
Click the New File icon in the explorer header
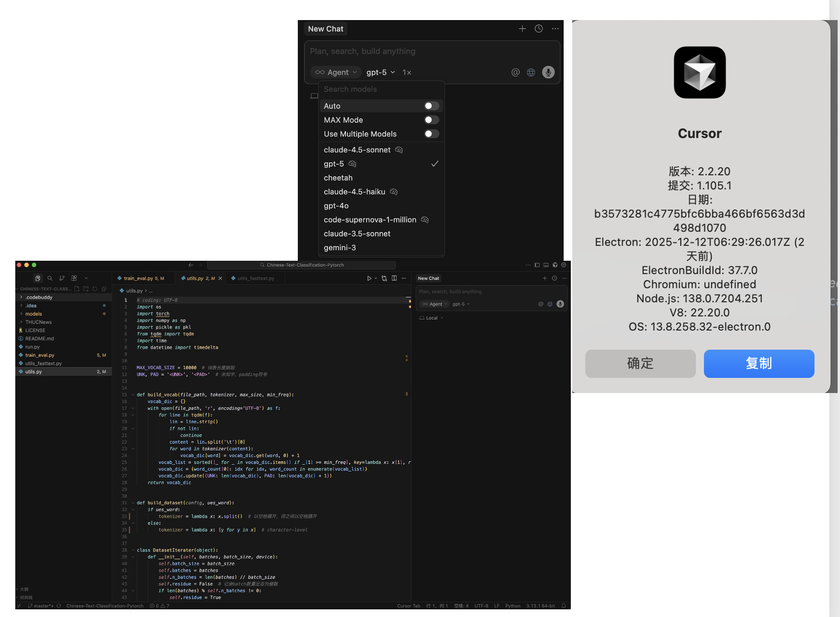point(77,289)
